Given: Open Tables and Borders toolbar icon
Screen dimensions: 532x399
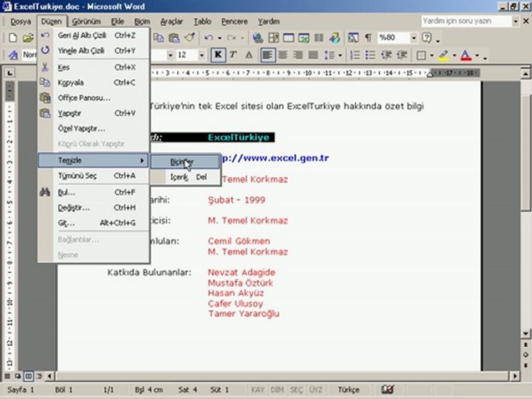Looking at the screenshot, I should click(x=273, y=38).
